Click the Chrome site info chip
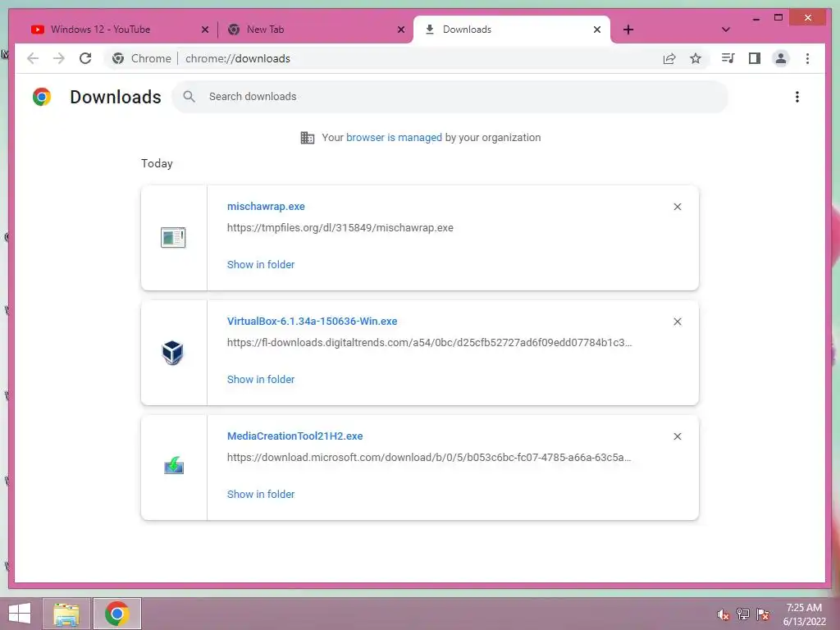This screenshot has width=840, height=630. click(141, 58)
